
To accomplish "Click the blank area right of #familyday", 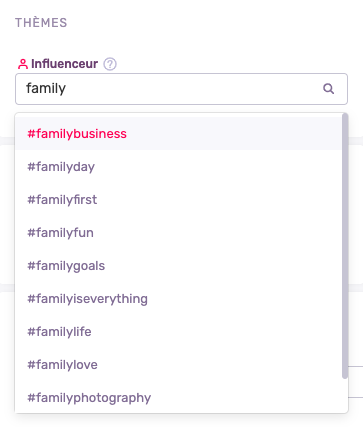I will (x=217, y=167).
